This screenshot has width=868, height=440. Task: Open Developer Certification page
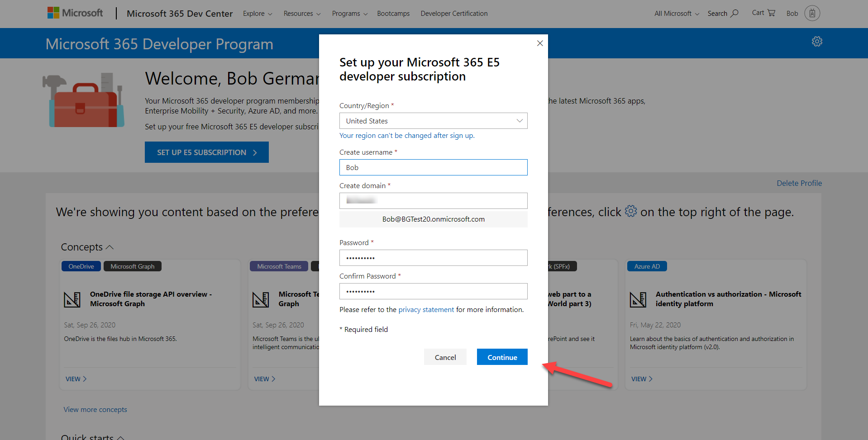[454, 14]
